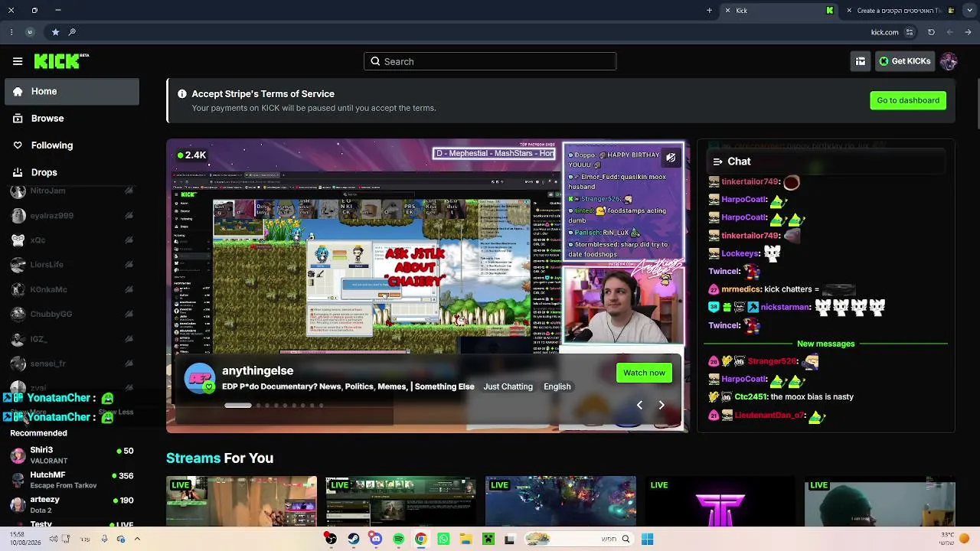
Task: Click the anythingelse channel name
Action: pos(257,370)
